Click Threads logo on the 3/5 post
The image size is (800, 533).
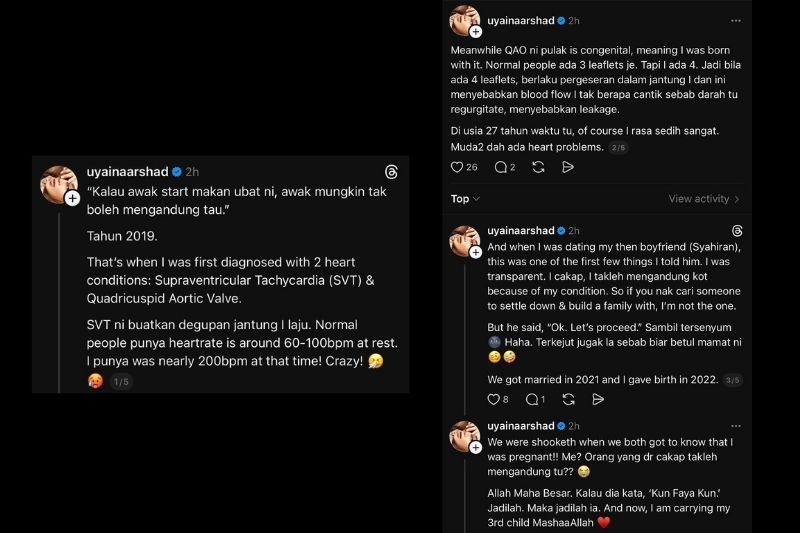click(x=737, y=231)
